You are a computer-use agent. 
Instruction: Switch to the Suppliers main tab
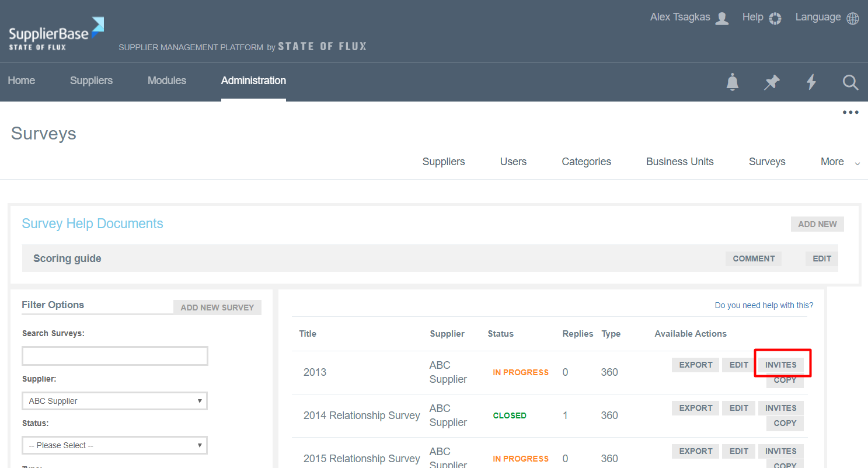(91, 81)
